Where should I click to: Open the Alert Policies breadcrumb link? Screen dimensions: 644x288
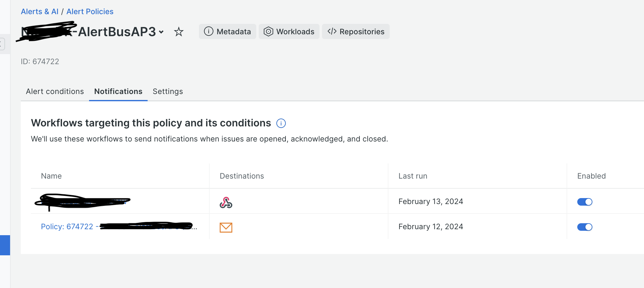click(x=90, y=12)
